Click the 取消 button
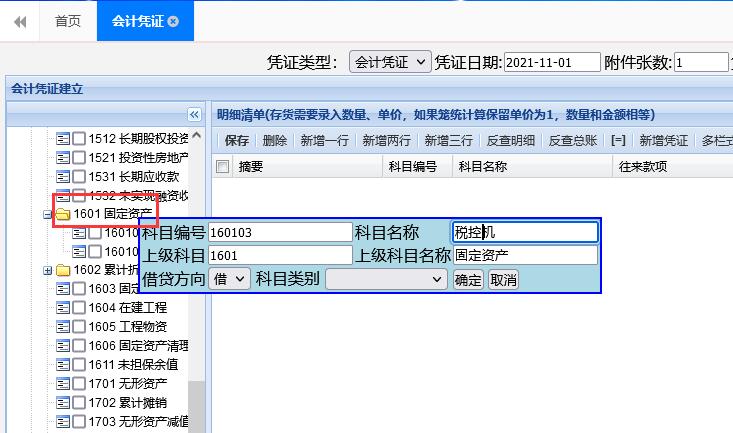733x433 pixels. tap(503, 280)
